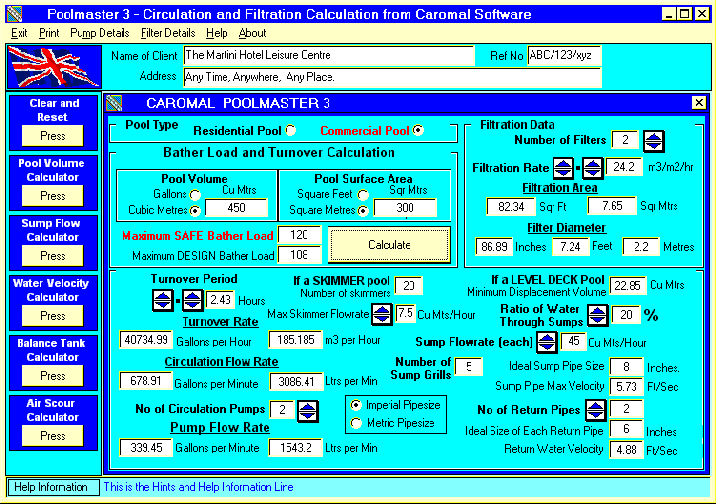
Task: Click Press under Balance Tank Calculator
Action: [53, 376]
